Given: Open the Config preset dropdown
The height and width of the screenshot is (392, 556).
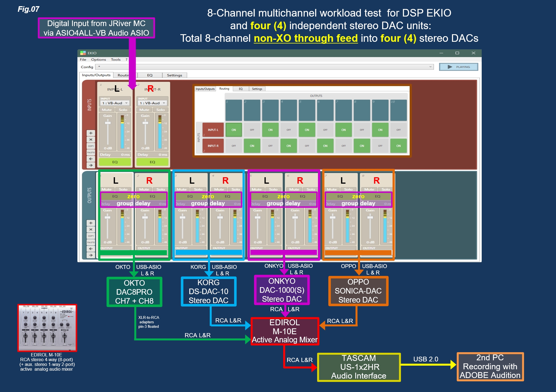Looking at the screenshot, I should (x=264, y=67).
